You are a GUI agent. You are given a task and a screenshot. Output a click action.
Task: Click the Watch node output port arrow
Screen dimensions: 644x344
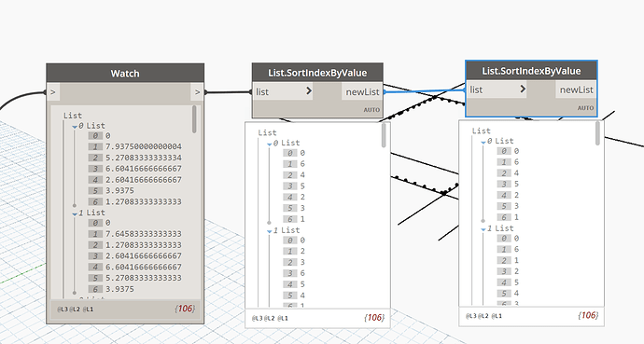[197, 92]
